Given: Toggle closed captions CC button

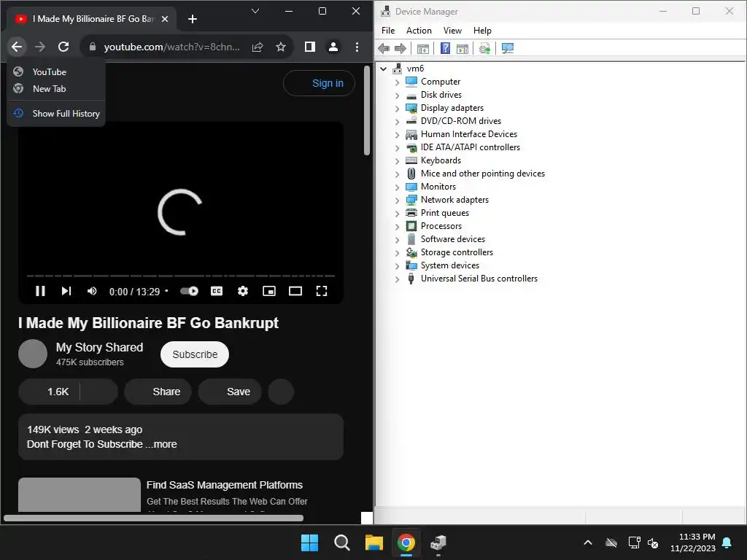Looking at the screenshot, I should click(x=217, y=291).
